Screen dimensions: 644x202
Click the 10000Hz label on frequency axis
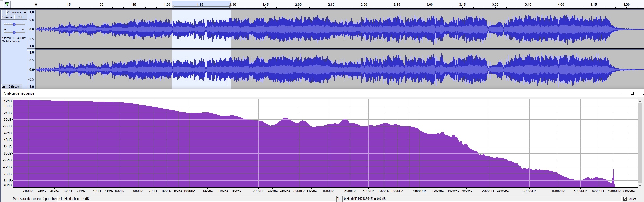click(x=420, y=191)
